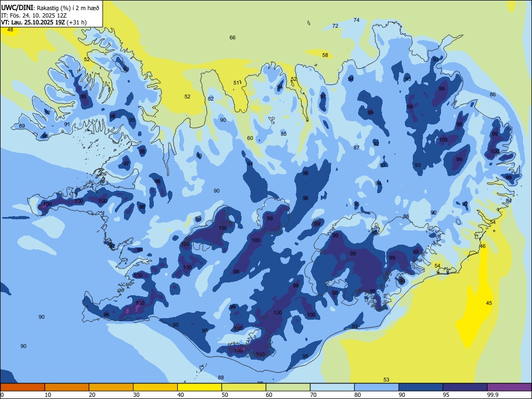
Task: Click the '99.9' legend tick label
Action: point(493,395)
